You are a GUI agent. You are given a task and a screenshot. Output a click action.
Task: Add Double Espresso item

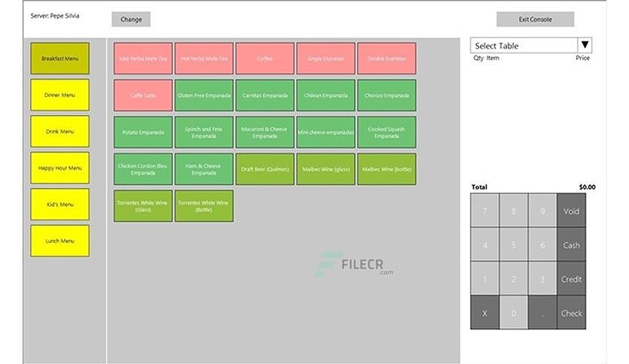387,59
